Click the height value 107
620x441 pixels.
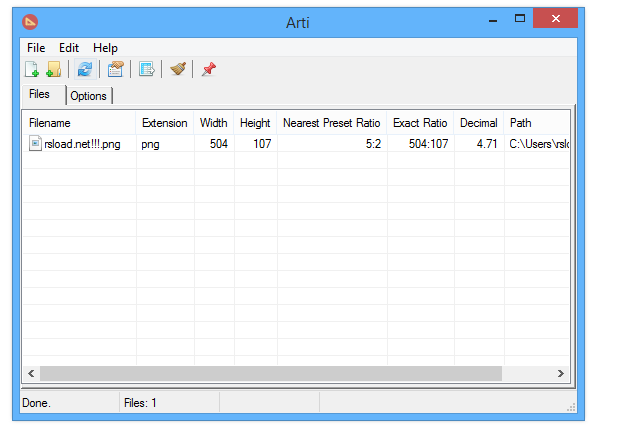262,144
